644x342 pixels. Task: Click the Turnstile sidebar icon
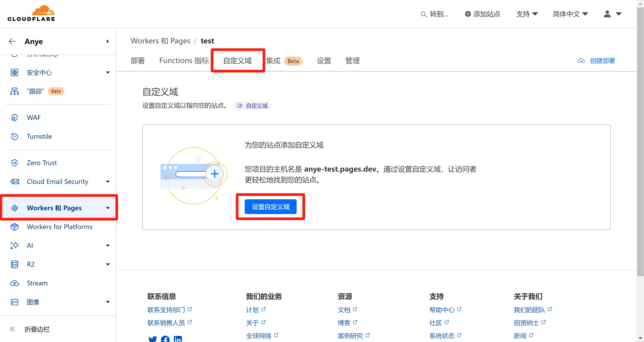coord(15,136)
